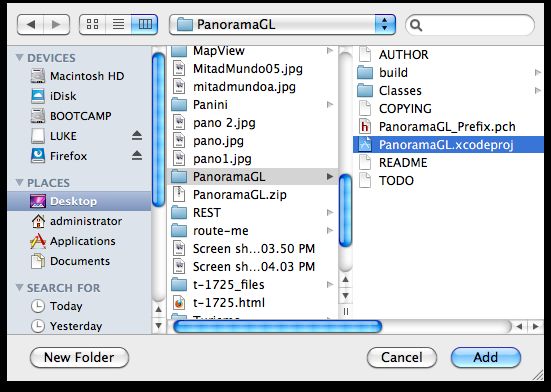Select PanoramaGL_Prefix.pch header file icon
The height and width of the screenshot is (392, 551).
point(365,126)
